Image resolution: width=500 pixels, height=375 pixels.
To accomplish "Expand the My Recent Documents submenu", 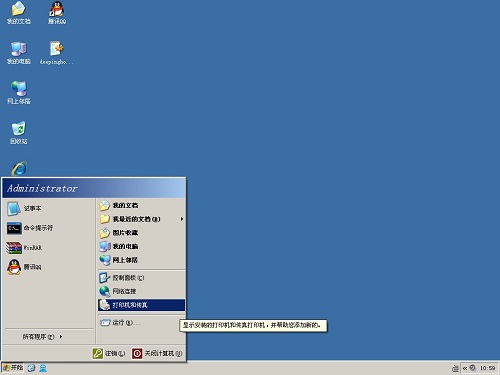I will tap(141, 219).
